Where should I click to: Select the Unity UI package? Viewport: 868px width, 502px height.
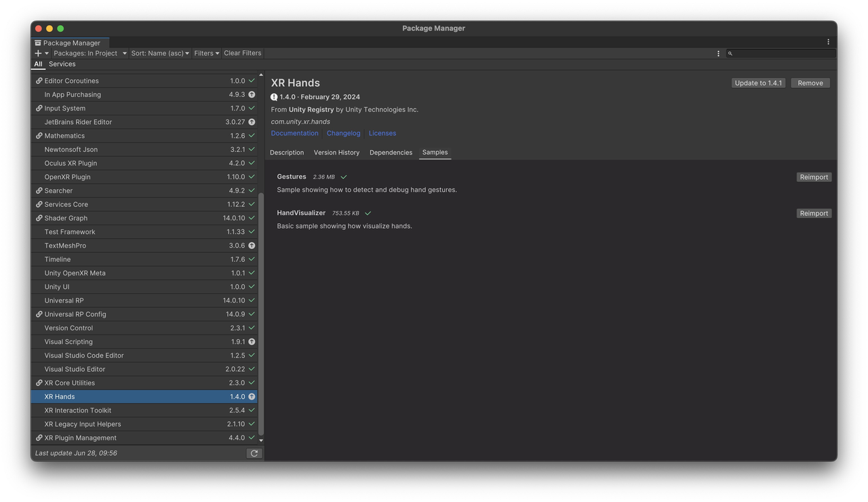144,287
